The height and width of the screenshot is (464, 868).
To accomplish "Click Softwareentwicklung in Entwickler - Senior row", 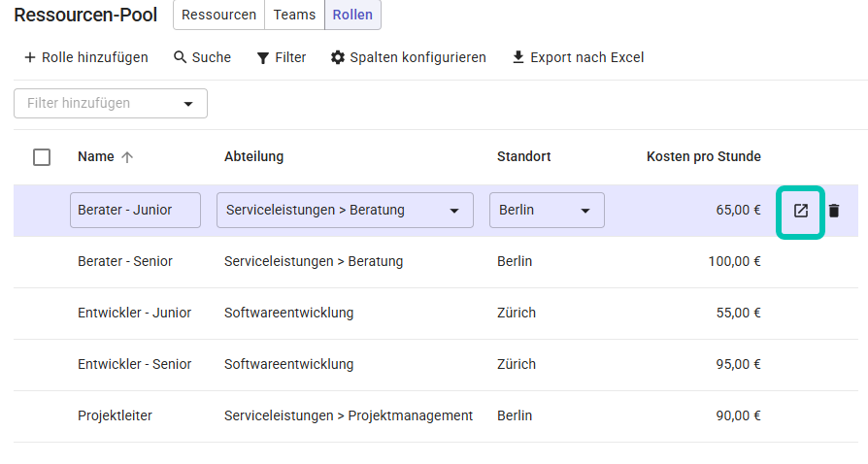I will 288,364.
